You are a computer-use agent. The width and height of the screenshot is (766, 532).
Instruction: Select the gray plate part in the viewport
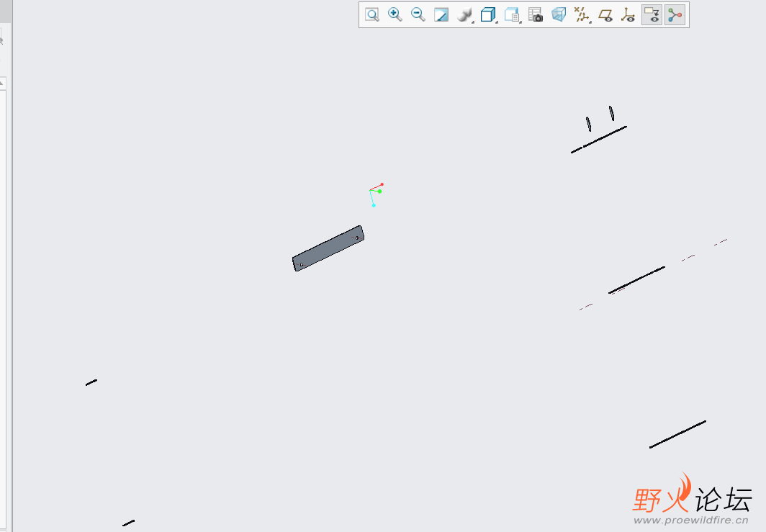pos(328,248)
